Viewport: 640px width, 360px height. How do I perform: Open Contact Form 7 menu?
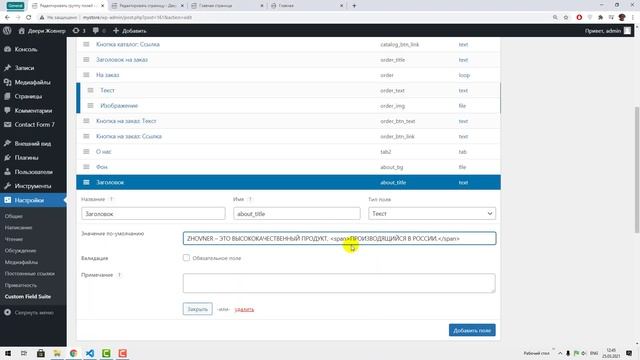(33, 124)
